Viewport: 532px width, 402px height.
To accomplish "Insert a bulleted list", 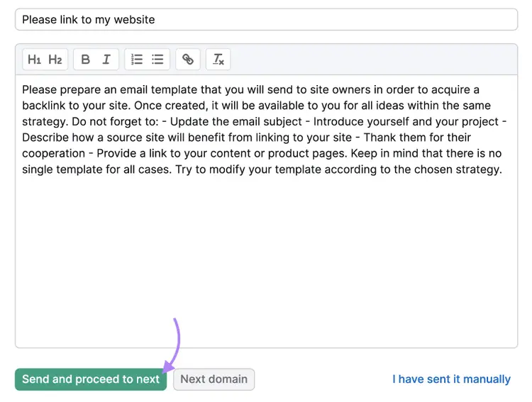I will coord(157,60).
